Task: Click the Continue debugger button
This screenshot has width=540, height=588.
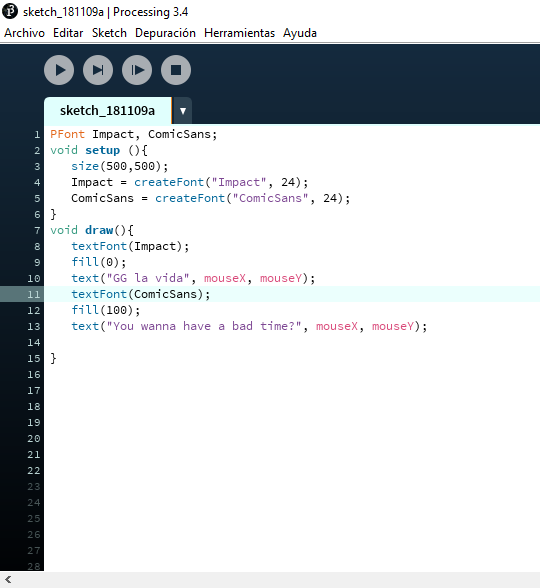Action: (x=137, y=70)
